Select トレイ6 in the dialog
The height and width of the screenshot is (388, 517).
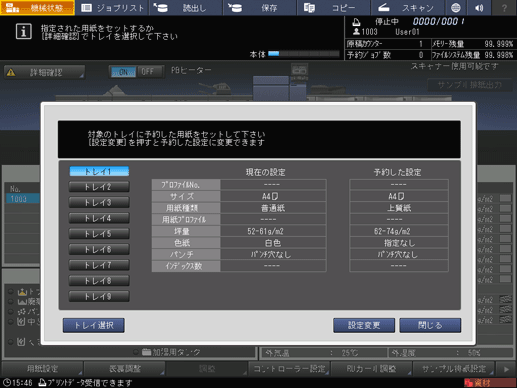[99, 250]
